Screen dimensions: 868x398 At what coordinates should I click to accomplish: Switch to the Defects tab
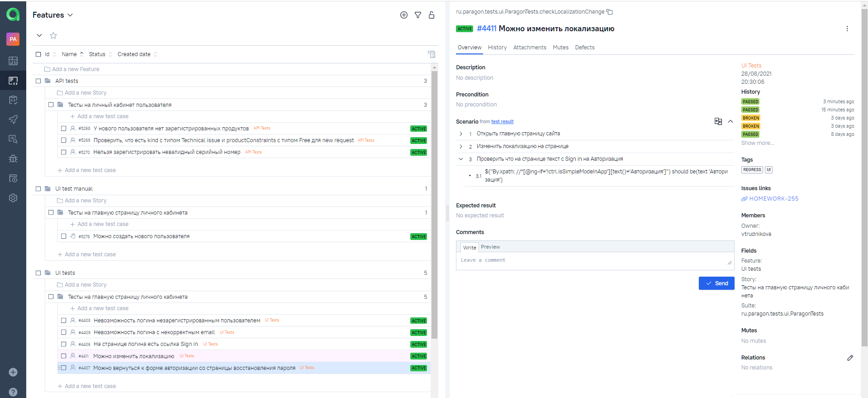coord(584,48)
